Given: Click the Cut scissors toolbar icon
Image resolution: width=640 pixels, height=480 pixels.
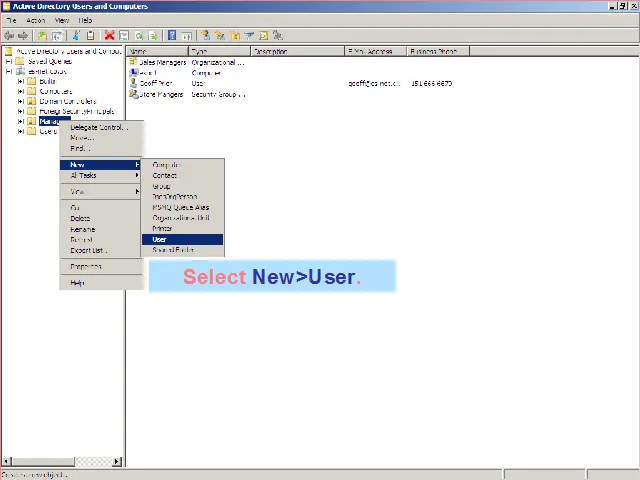Looking at the screenshot, I should point(76,36).
